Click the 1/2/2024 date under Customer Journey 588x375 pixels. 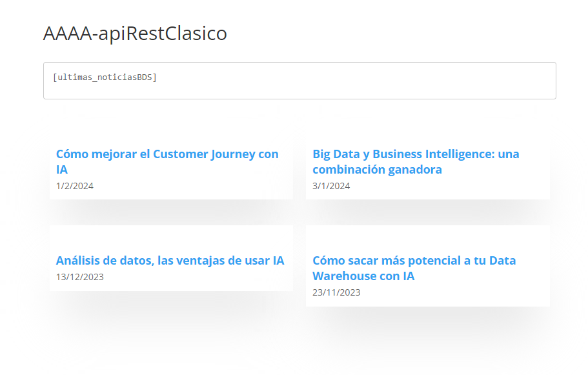pos(75,186)
